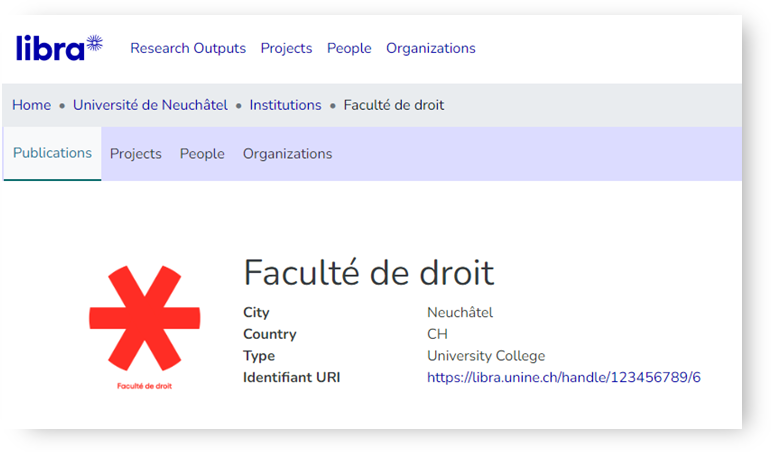Go to Home breadcrumb

click(31, 105)
